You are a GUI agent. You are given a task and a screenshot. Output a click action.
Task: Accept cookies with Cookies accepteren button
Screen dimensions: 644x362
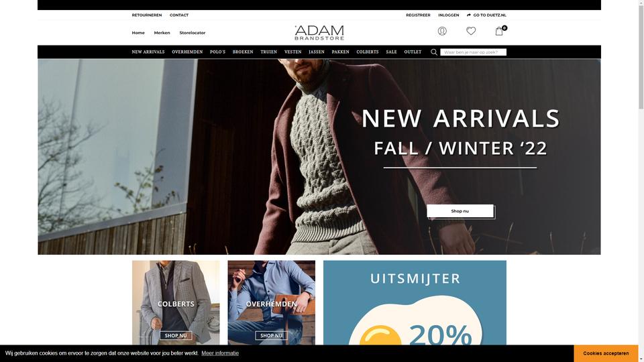pos(606,353)
